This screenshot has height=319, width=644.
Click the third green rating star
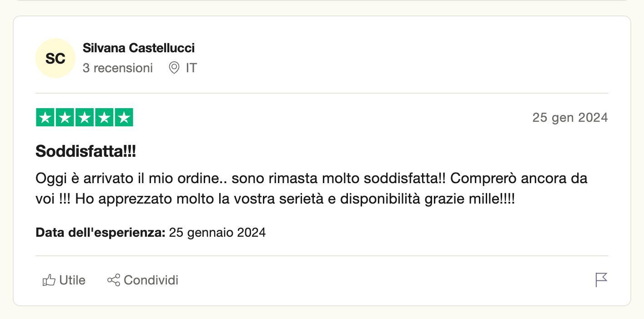pyautogui.click(x=85, y=118)
